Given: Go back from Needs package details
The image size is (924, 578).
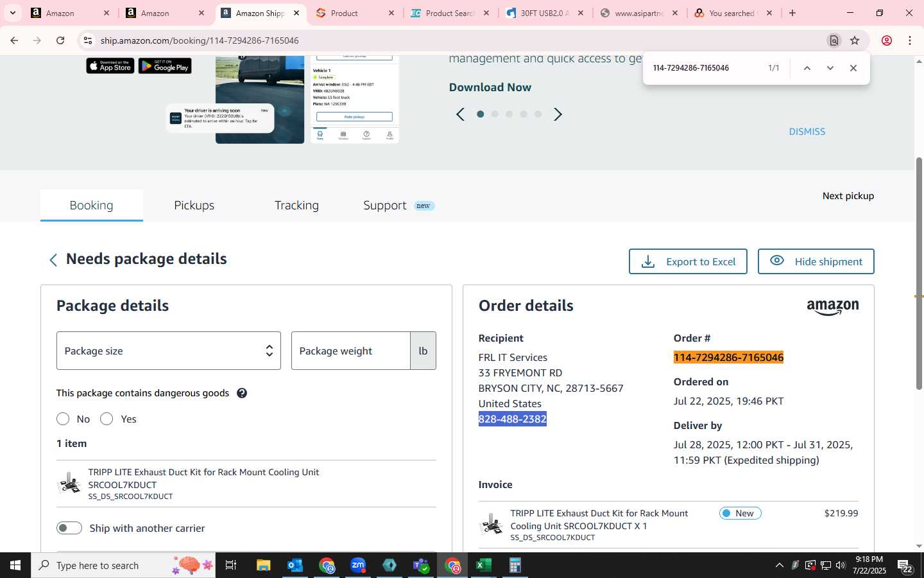Looking at the screenshot, I should [x=53, y=259].
